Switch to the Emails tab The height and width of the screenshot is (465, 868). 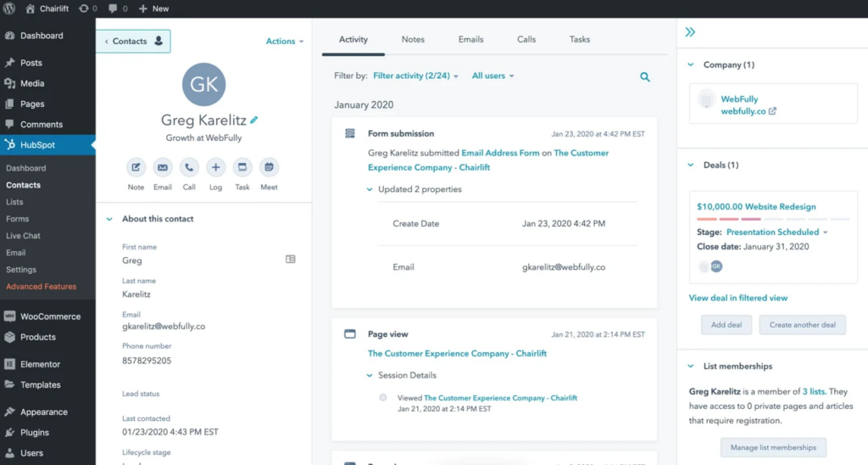click(470, 40)
